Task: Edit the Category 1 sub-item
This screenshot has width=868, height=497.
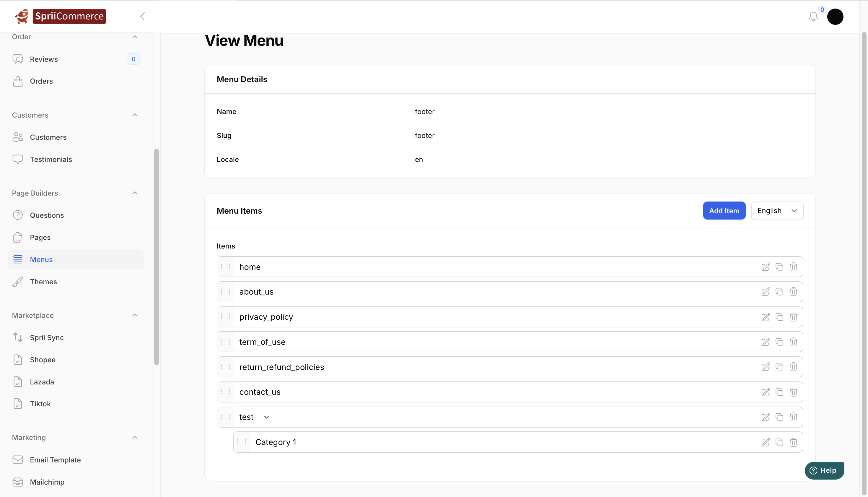Action: (x=765, y=442)
